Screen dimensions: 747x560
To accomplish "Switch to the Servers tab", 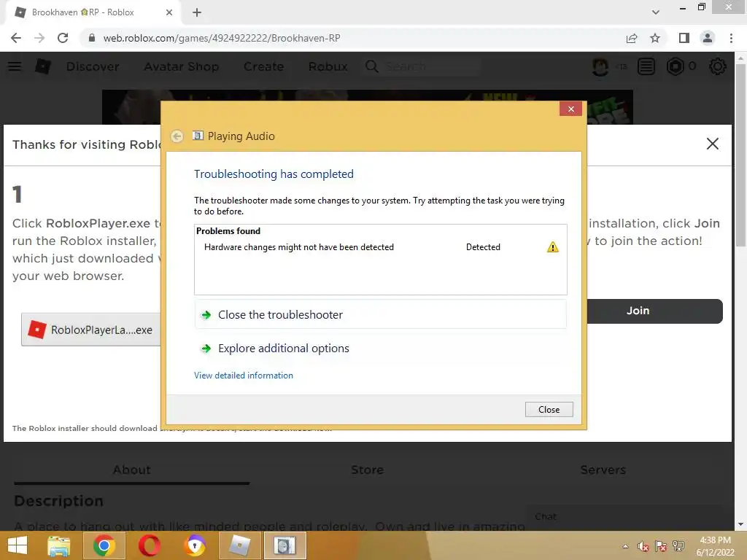I will pyautogui.click(x=603, y=470).
